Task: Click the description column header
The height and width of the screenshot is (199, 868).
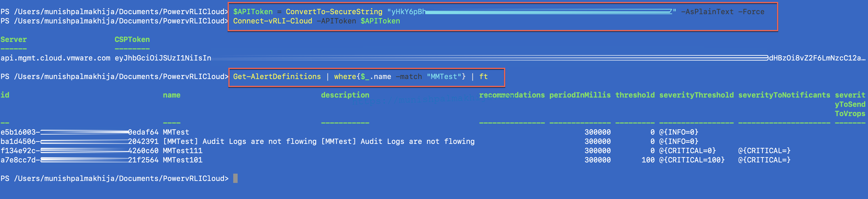Action: point(345,95)
